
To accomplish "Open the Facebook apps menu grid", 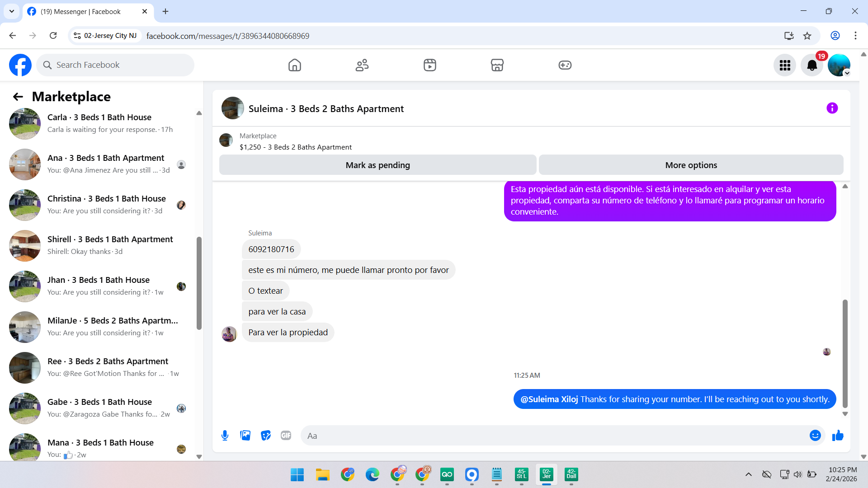I will coord(785,66).
